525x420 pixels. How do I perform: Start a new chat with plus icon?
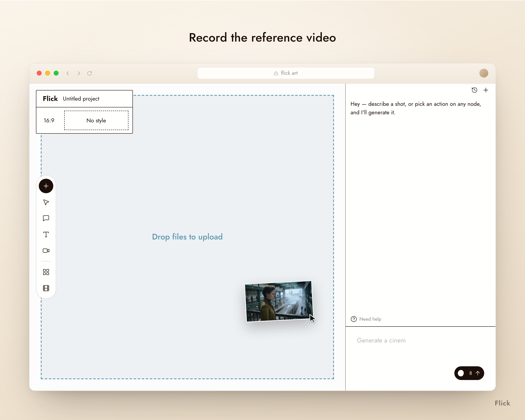click(486, 90)
